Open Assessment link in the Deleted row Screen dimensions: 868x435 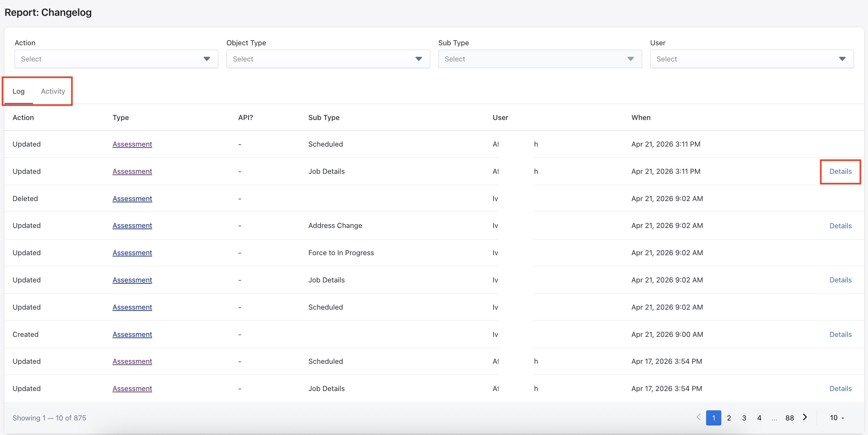point(132,199)
